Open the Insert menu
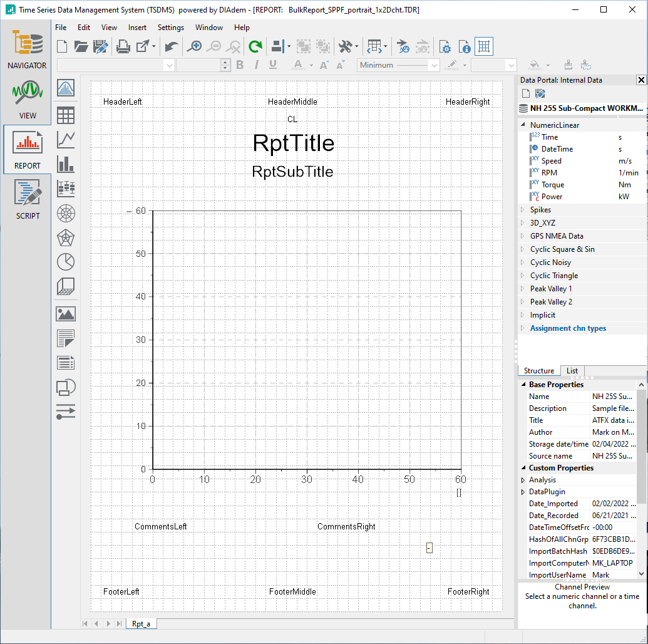Viewport: 648px width, 644px height. 137,28
